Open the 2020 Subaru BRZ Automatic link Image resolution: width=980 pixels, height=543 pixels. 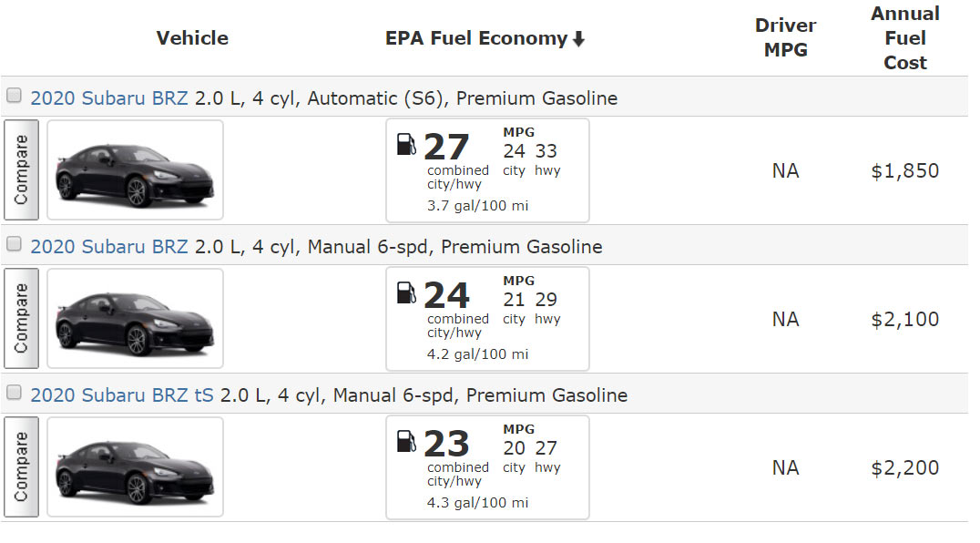pos(109,98)
